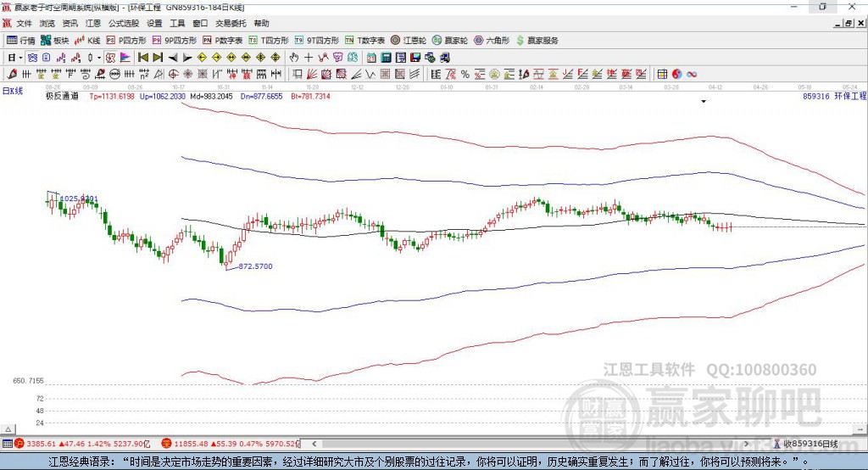Click the bottom-right panel collapse dash
This screenshot has width=868, height=470.
click(861, 429)
